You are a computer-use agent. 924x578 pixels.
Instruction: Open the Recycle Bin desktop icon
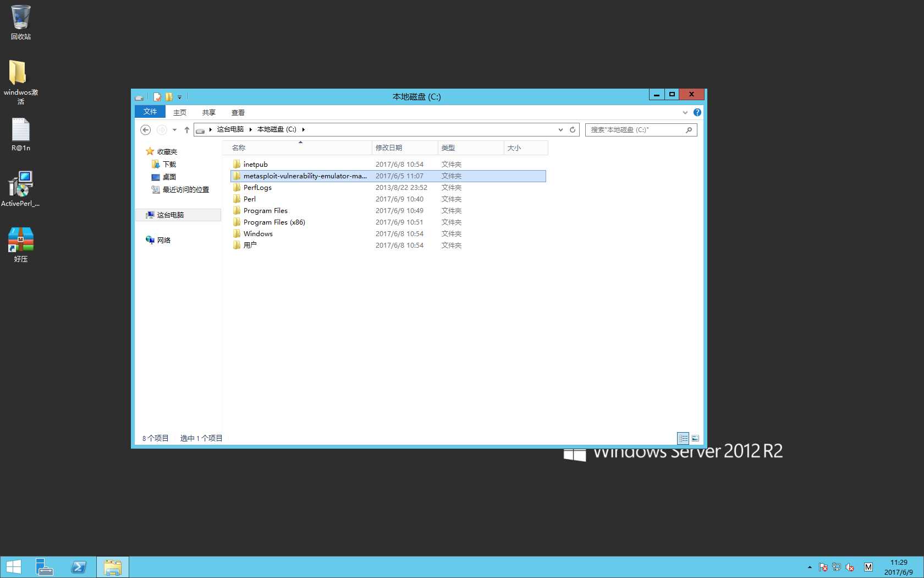pyautogui.click(x=21, y=22)
